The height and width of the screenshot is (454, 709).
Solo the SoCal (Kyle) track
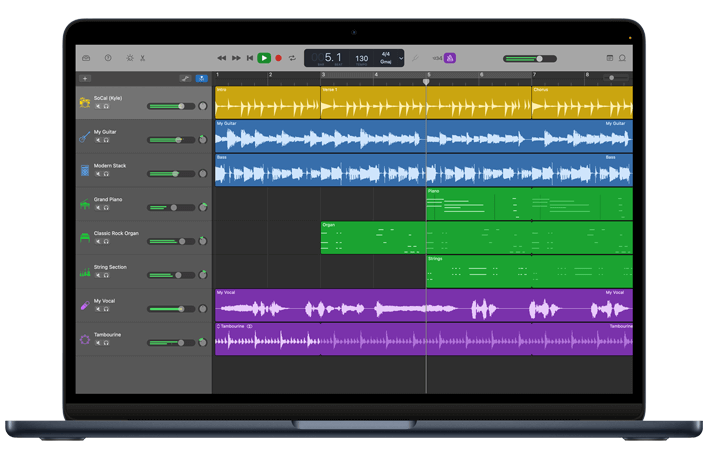[x=106, y=106]
